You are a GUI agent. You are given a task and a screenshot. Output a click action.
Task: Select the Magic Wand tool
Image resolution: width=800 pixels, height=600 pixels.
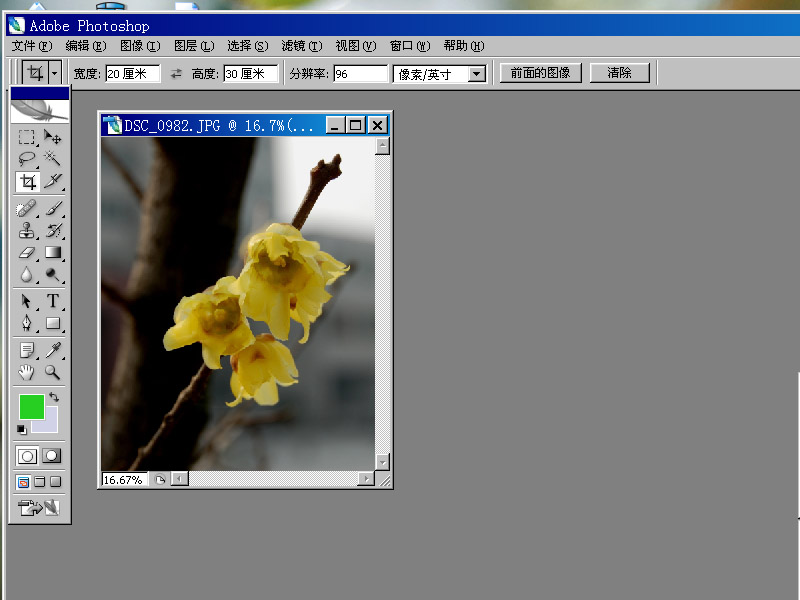tap(53, 159)
